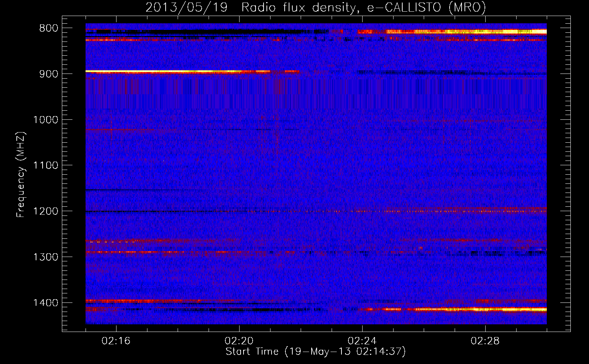Click the 1400 frequency tick label

(46, 303)
